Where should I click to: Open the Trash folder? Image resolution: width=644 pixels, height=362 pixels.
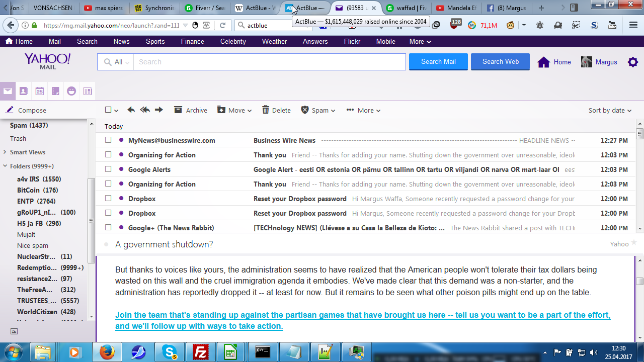pos(18,138)
